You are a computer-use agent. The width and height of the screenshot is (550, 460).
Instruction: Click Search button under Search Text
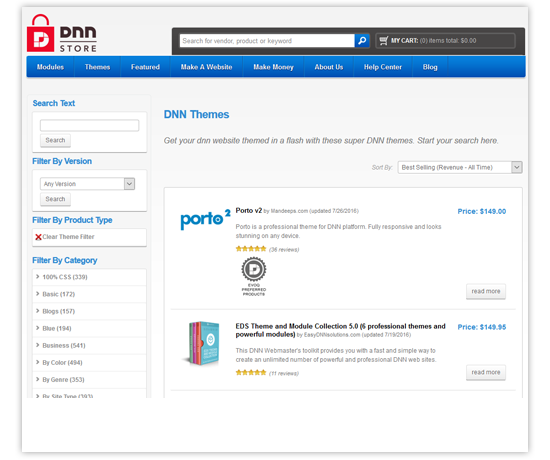click(55, 140)
